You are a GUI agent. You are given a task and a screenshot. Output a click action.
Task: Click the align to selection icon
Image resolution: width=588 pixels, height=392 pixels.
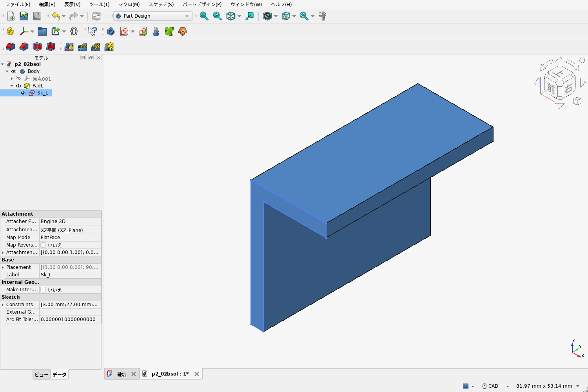(x=250, y=16)
